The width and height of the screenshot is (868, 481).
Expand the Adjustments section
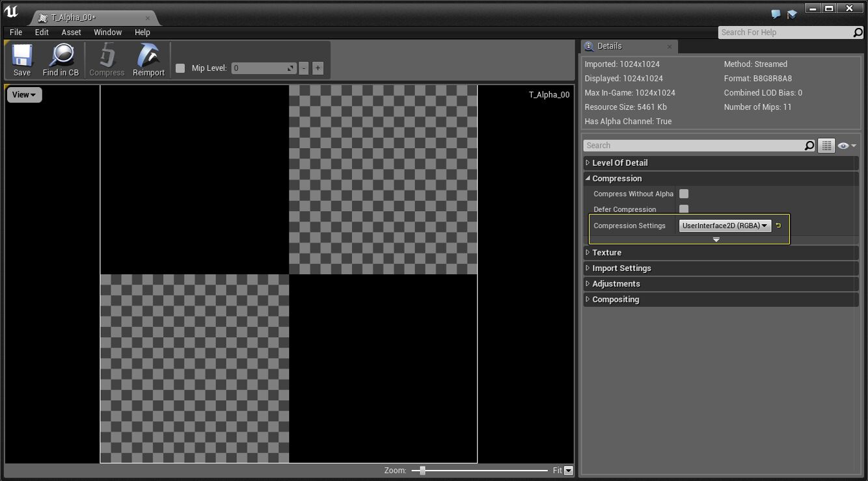tap(616, 283)
